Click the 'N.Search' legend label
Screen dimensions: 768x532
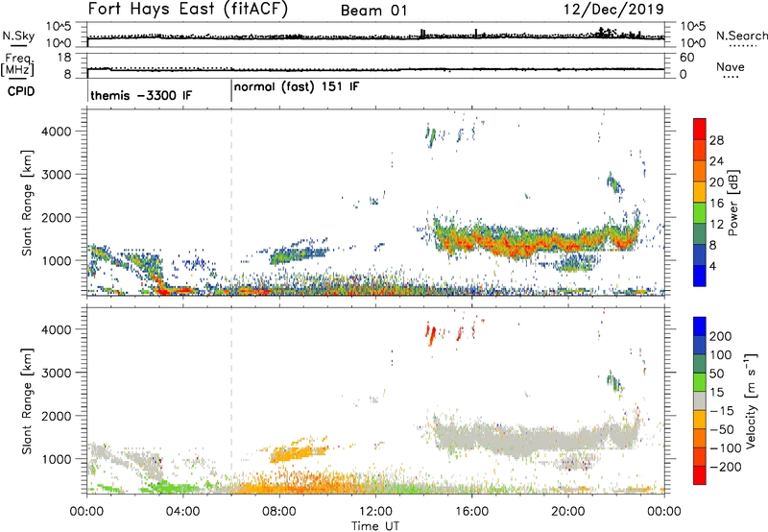741,36
